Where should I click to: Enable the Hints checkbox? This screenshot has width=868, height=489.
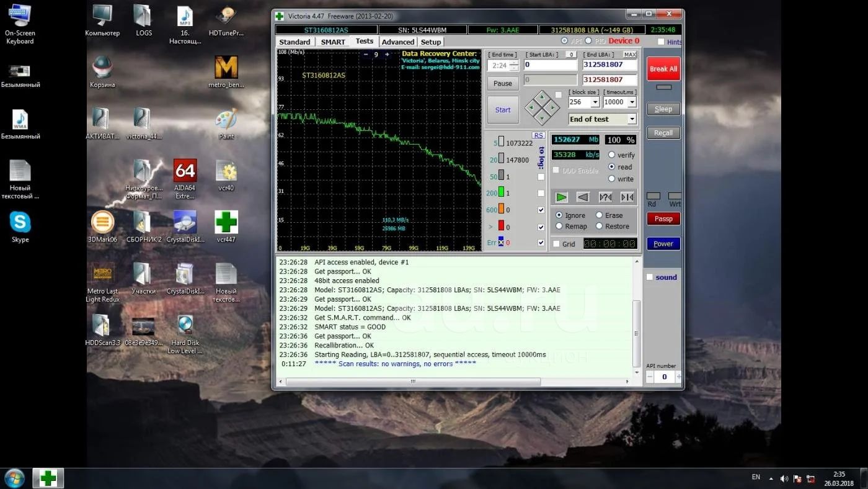[661, 42]
